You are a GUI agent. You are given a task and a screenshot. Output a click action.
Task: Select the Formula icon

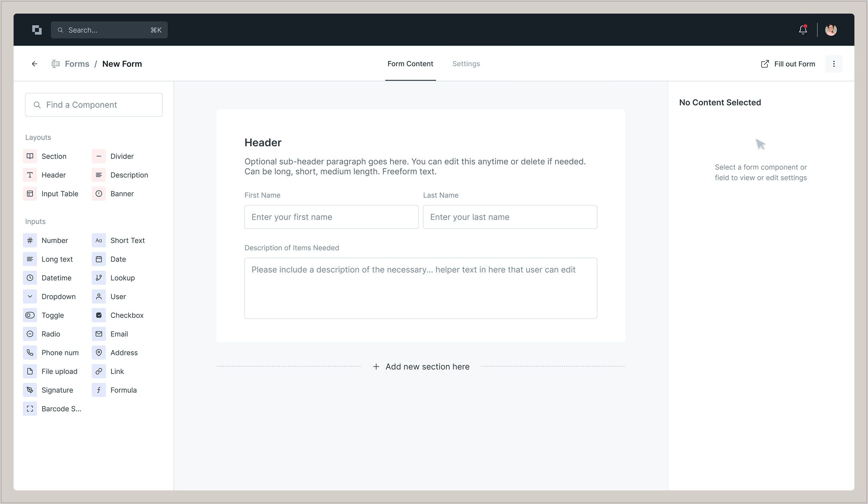(99, 390)
